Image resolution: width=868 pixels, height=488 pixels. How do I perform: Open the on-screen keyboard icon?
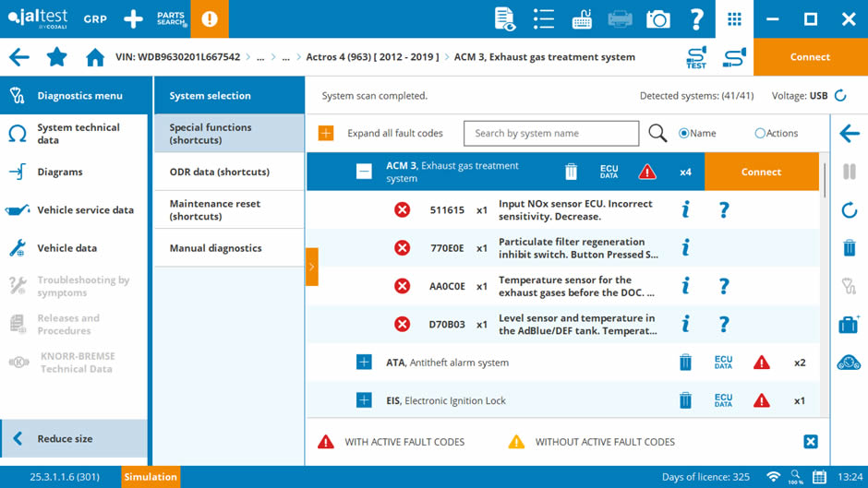582,18
